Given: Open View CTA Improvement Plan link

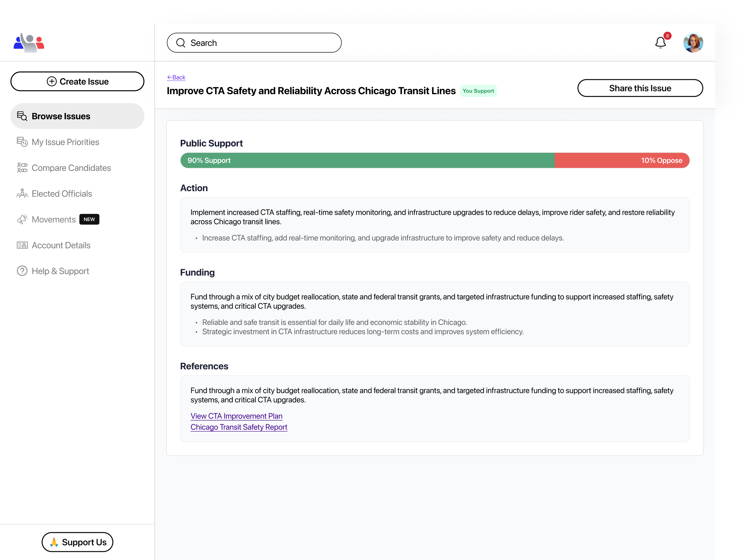Looking at the screenshot, I should click(236, 416).
